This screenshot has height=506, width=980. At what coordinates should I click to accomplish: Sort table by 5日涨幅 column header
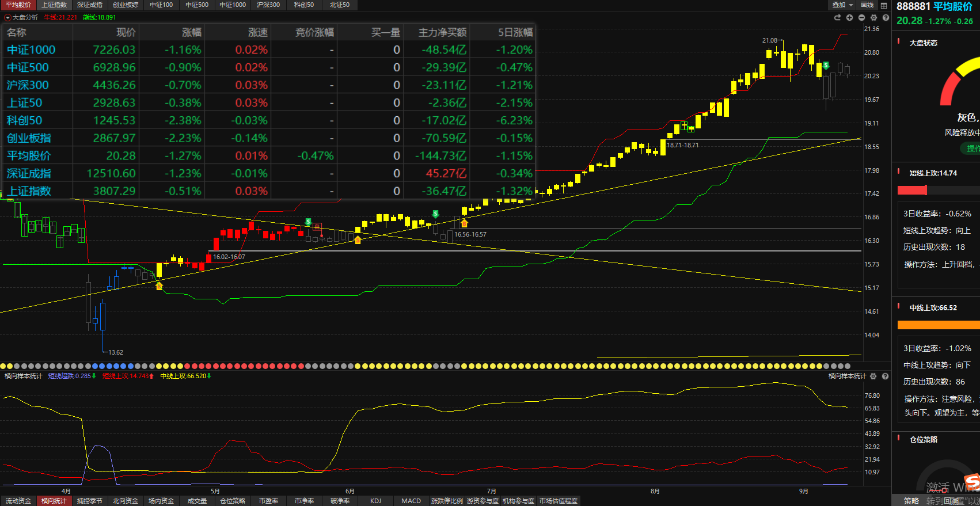click(x=515, y=32)
